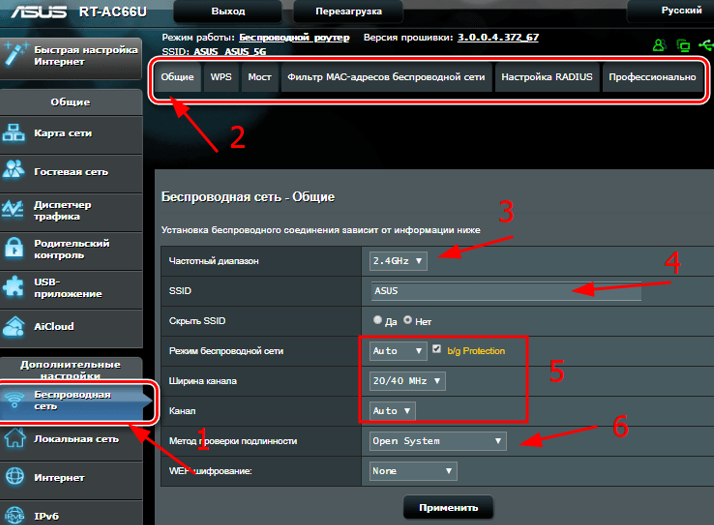Open Родительский контроль in the sidebar
Image resolution: width=714 pixels, height=525 pixels.
pyautogui.click(x=71, y=250)
